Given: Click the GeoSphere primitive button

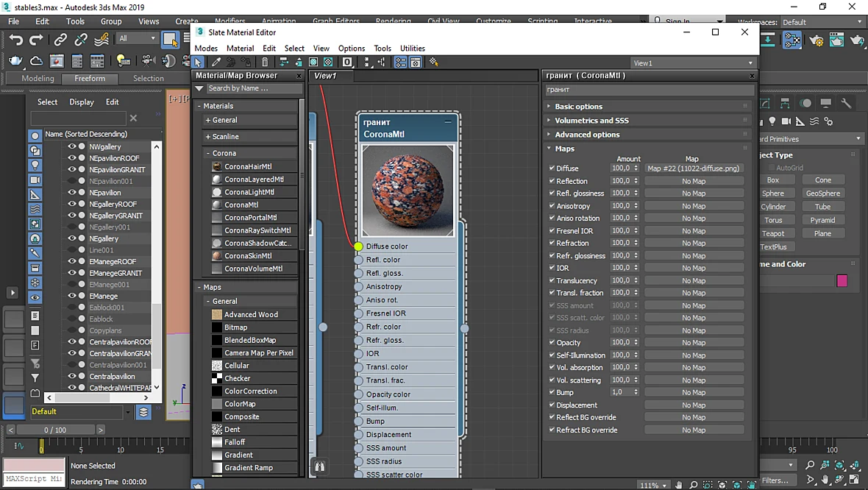Looking at the screenshot, I should pyautogui.click(x=822, y=193).
